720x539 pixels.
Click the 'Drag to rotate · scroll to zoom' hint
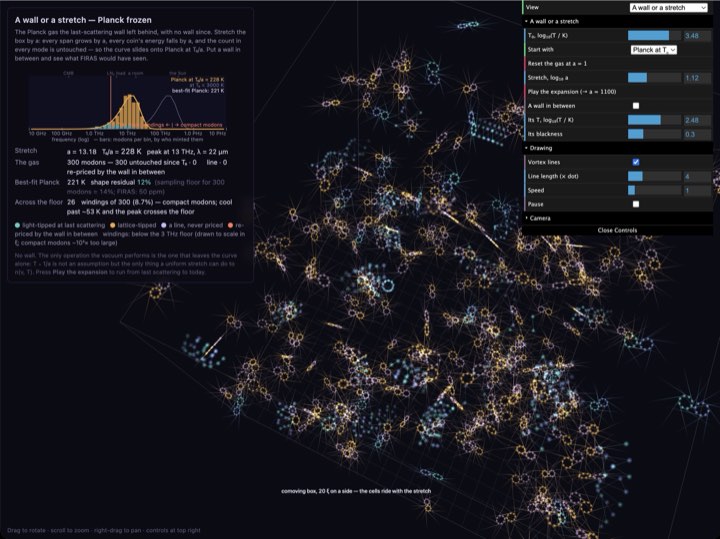(x=103, y=530)
